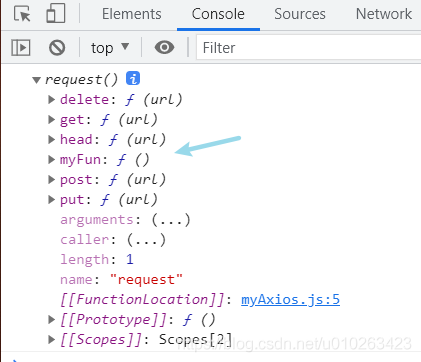Viewport: 421px width, 362px height.
Task: Open the Sources tab
Action: [x=300, y=14]
